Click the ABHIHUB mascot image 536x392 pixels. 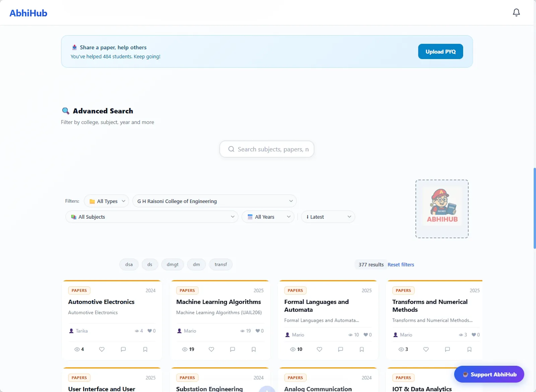pyautogui.click(x=442, y=209)
